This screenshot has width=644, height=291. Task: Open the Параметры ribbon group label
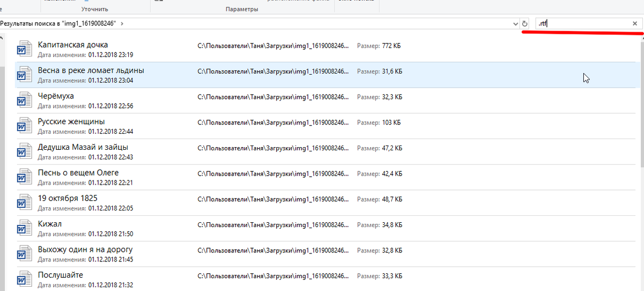[x=242, y=9]
